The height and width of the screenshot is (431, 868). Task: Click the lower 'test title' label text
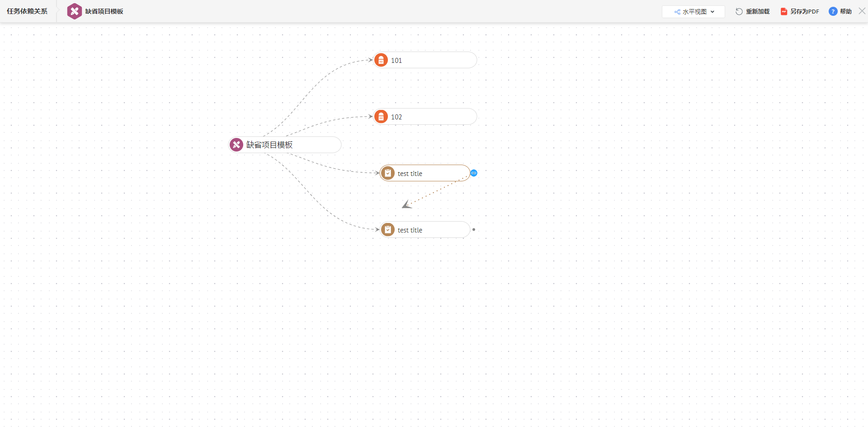tap(410, 230)
